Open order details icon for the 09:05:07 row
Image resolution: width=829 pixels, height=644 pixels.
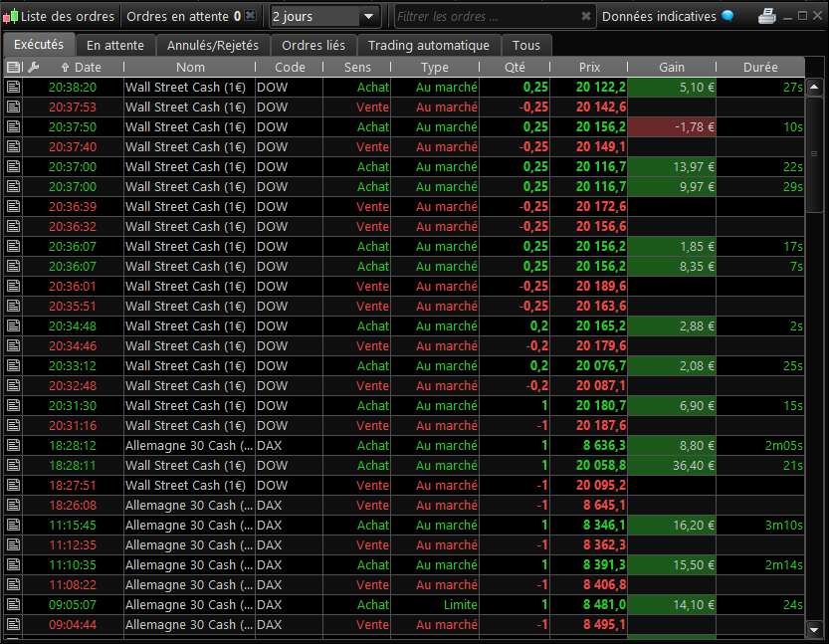tap(13, 605)
